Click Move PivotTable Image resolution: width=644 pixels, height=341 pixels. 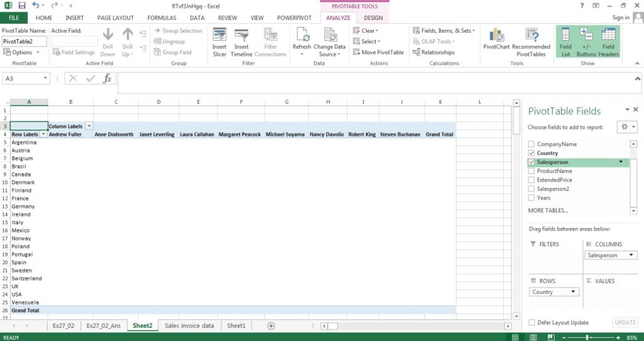point(378,52)
